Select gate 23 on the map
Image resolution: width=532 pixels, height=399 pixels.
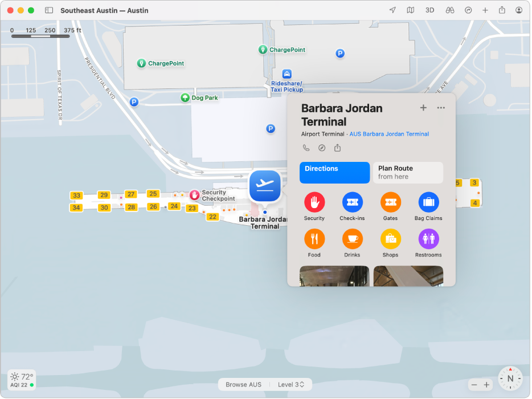pos(192,208)
